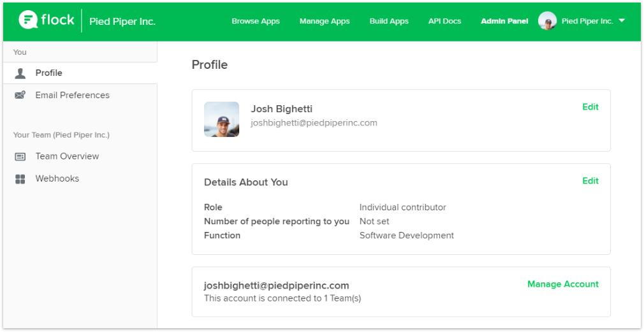Click the Software Development value

407,236
